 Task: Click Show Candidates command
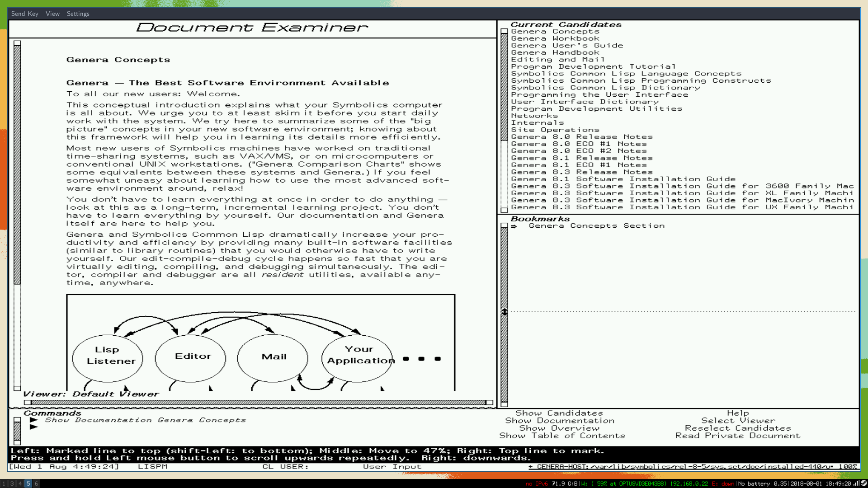click(x=559, y=413)
